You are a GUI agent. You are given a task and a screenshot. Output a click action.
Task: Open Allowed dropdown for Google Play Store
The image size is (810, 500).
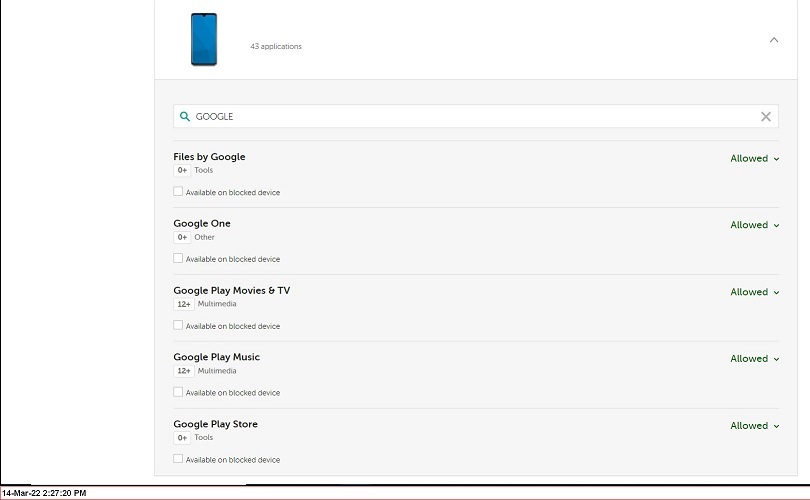click(x=754, y=426)
